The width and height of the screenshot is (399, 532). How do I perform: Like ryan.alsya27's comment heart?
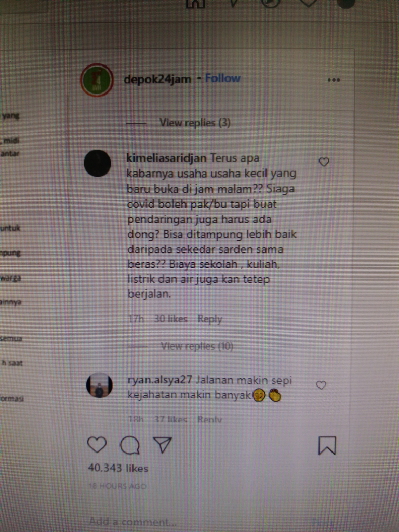click(321, 385)
